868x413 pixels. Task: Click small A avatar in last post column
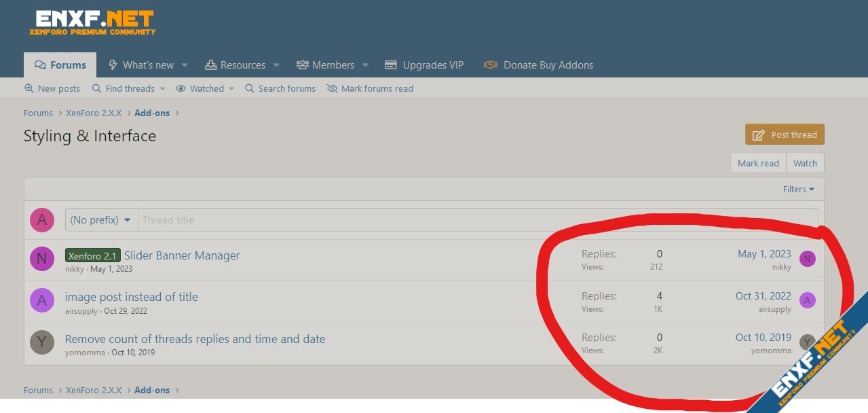pos(807,300)
